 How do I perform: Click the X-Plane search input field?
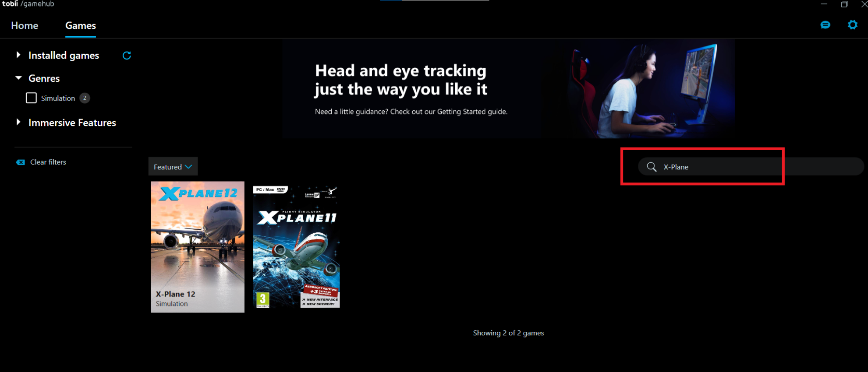(745, 167)
